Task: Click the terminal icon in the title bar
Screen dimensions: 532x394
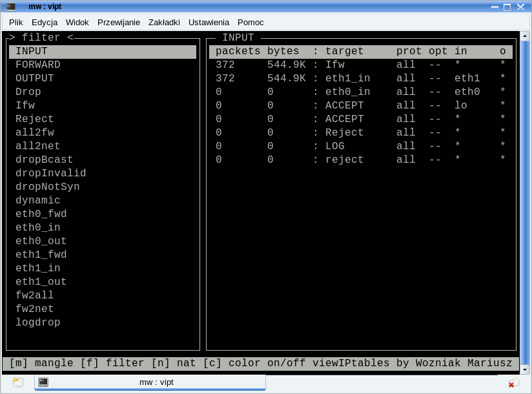Action: point(11,6)
